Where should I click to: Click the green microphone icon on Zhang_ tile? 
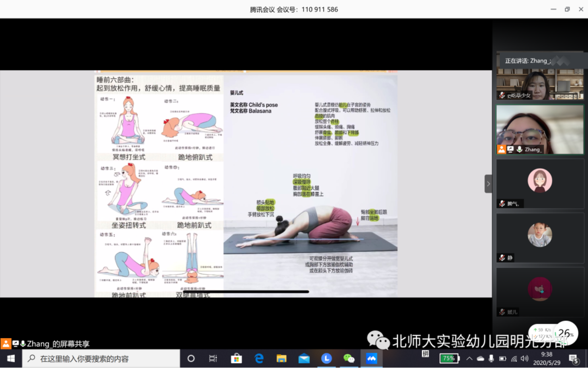pyautogui.click(x=520, y=149)
